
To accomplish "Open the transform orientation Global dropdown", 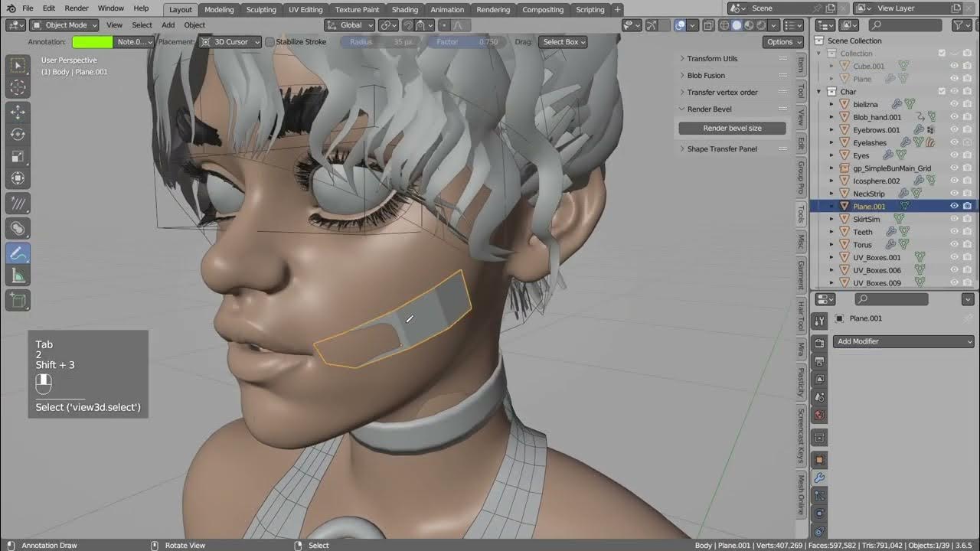I will (x=349, y=24).
